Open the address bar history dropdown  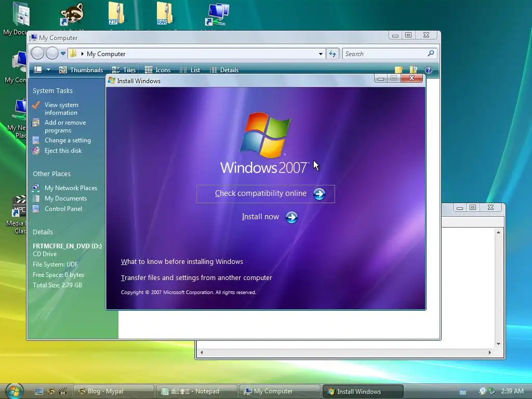[x=321, y=54]
